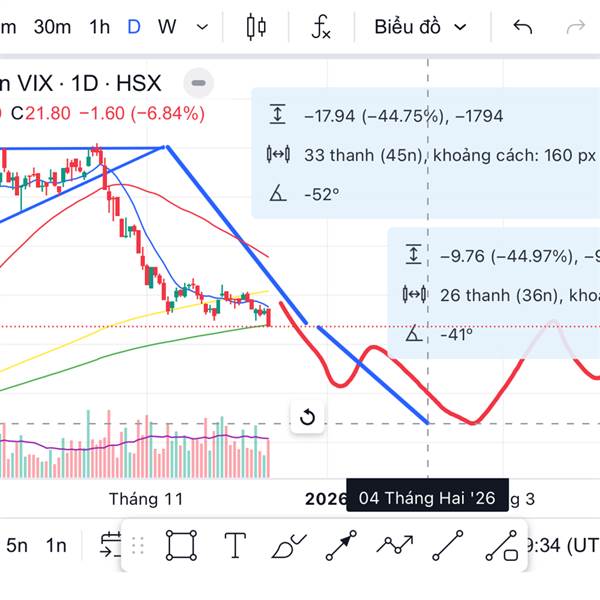Click the line-with-shape tool icon
Image resolution: width=600 pixels, height=600 pixels.
click(x=501, y=546)
